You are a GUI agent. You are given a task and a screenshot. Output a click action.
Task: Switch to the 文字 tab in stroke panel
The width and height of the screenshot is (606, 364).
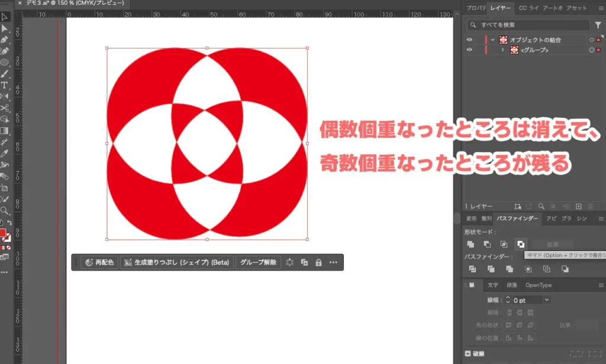pyautogui.click(x=493, y=285)
